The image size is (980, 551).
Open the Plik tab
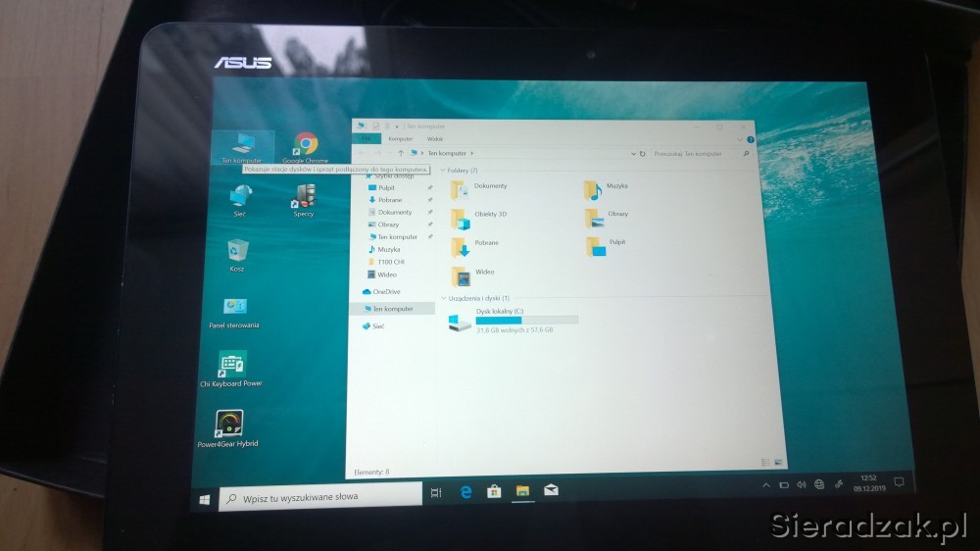pos(367,139)
